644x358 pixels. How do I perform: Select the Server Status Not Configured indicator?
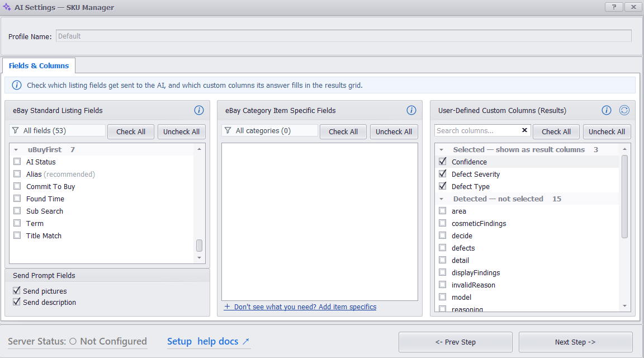point(78,341)
